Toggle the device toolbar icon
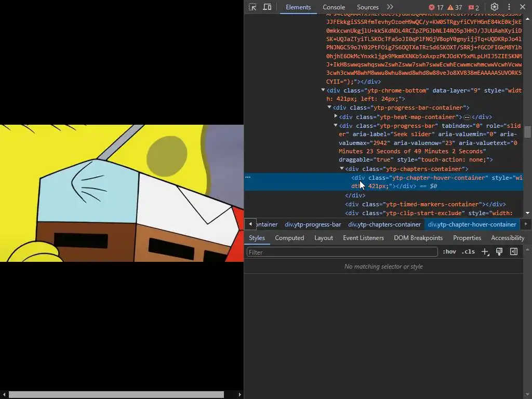The image size is (532, 399). 267,7
